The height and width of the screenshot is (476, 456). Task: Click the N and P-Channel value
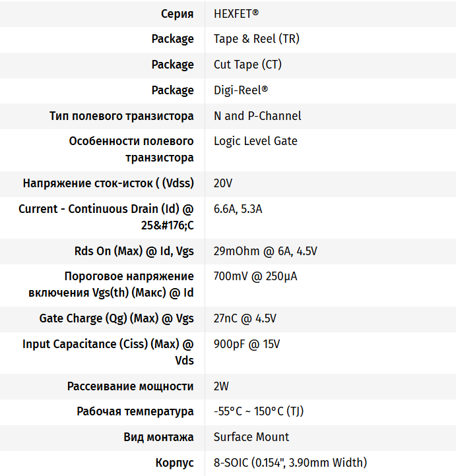(257, 116)
